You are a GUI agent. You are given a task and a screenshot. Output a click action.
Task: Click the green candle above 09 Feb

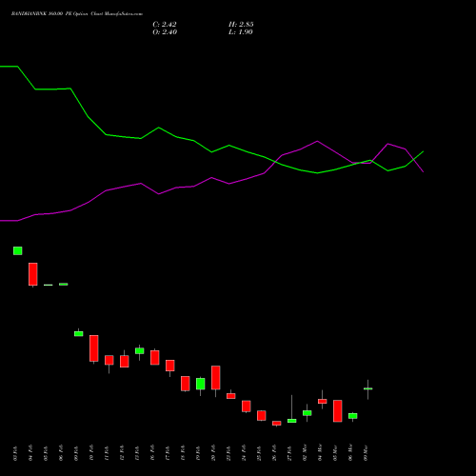pos(79,333)
